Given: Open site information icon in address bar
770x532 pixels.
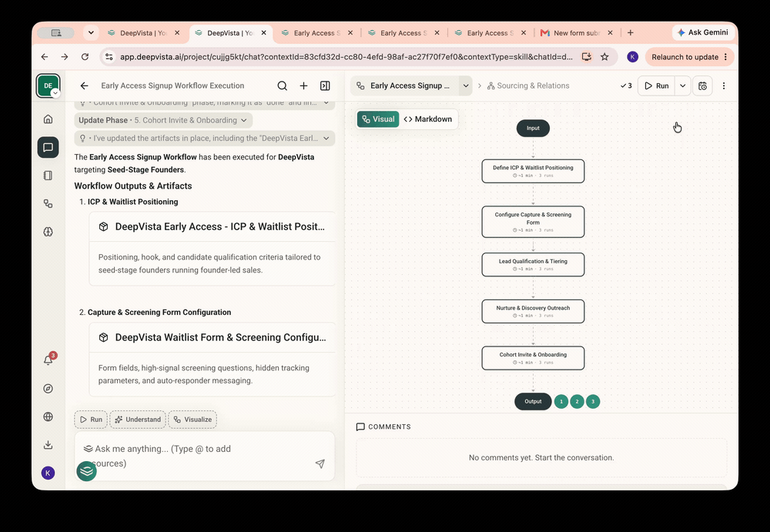Looking at the screenshot, I should tap(109, 57).
